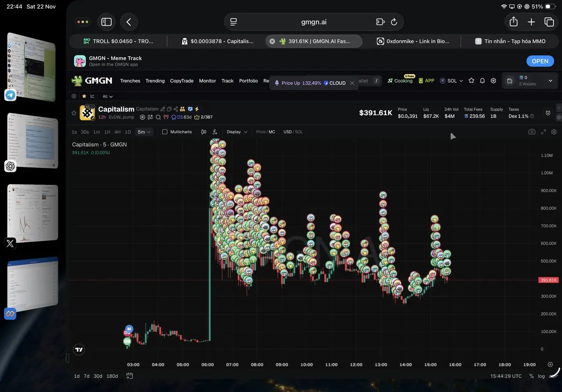562x392 pixels.
Task: Expand the Display dropdown
Action: pyautogui.click(x=237, y=132)
